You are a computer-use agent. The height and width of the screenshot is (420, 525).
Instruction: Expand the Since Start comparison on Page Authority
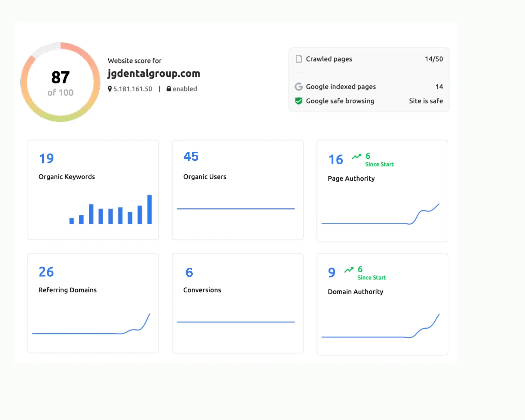pyautogui.click(x=379, y=164)
